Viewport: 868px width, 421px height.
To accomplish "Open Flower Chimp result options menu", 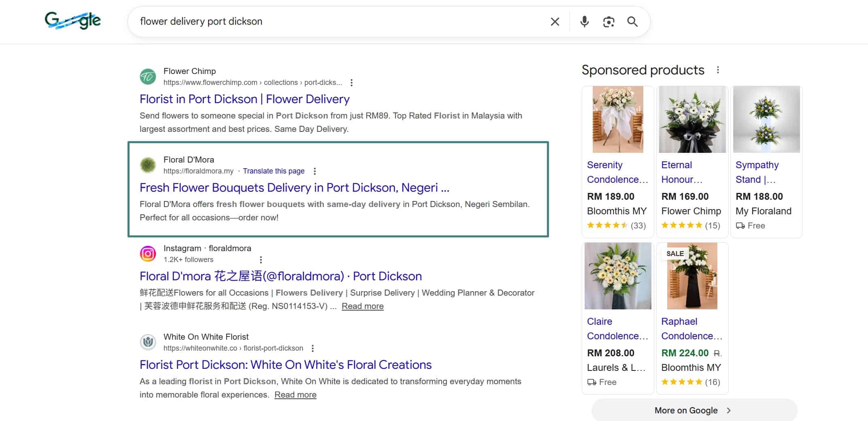I will (x=351, y=83).
